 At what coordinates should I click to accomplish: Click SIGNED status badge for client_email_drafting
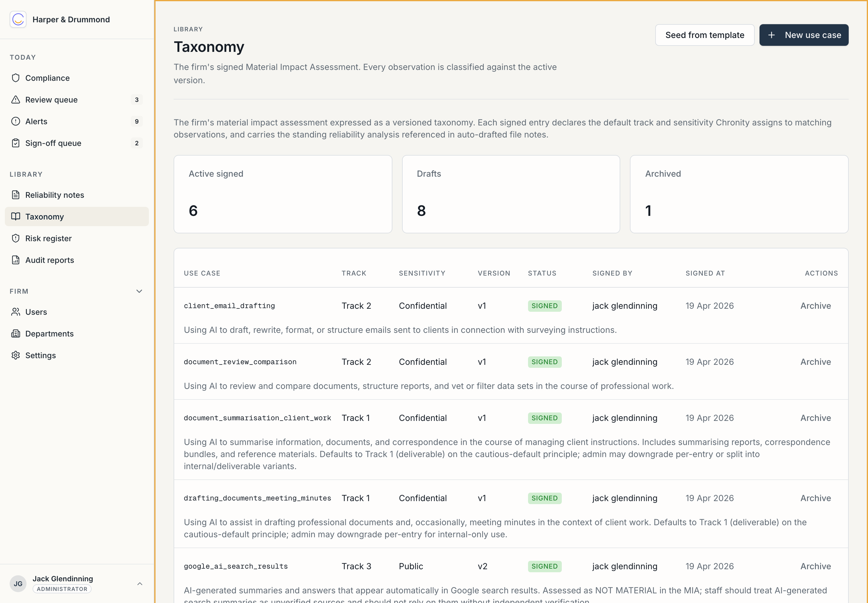545,306
